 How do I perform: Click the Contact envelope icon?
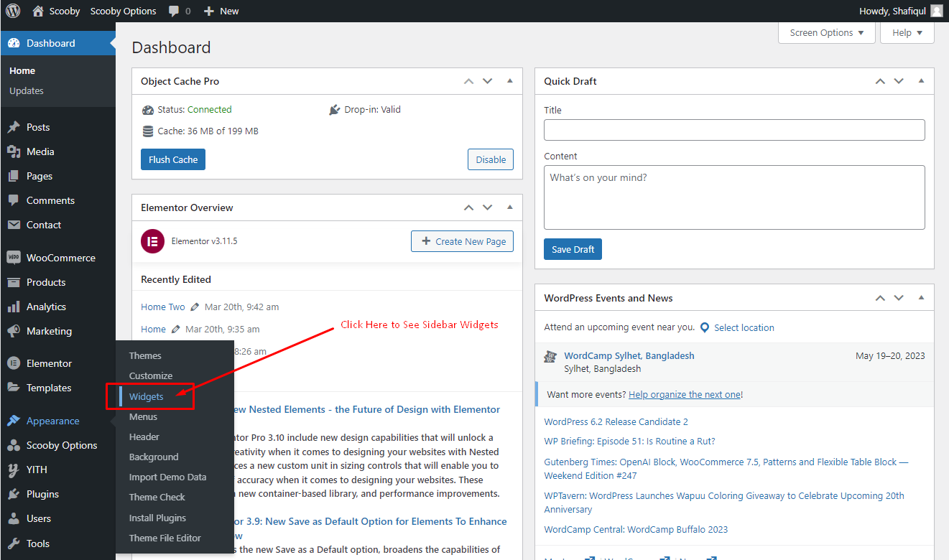(x=14, y=225)
